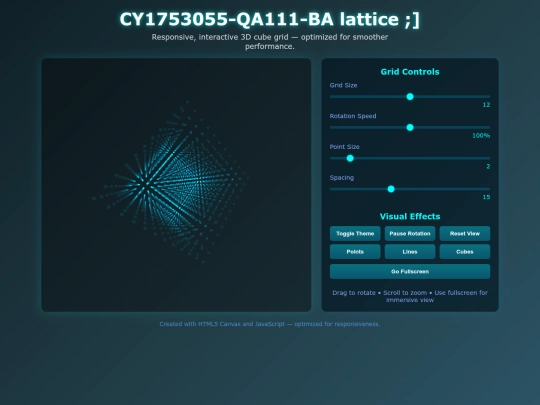Click the Point Size slider handle
Viewport: 540px width, 405px height.
tap(350, 158)
